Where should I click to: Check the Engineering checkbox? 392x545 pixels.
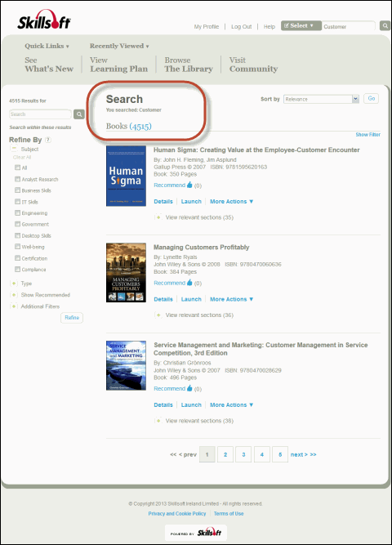[17, 212]
